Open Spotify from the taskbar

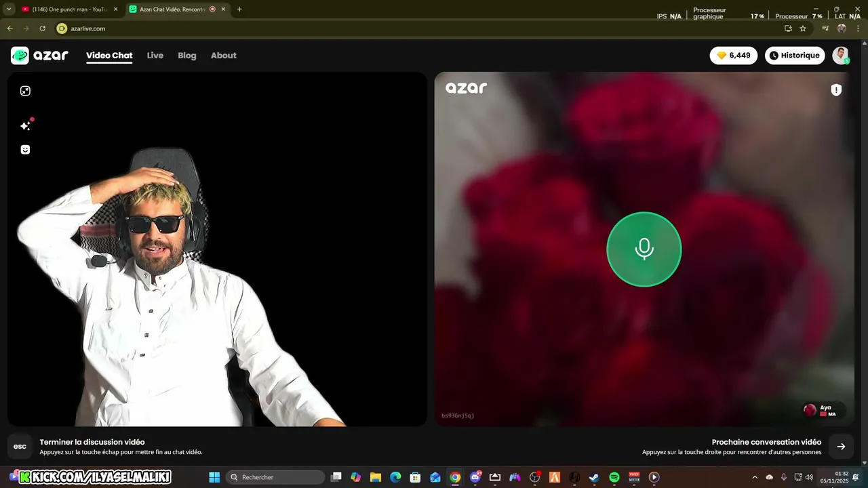[x=614, y=477]
